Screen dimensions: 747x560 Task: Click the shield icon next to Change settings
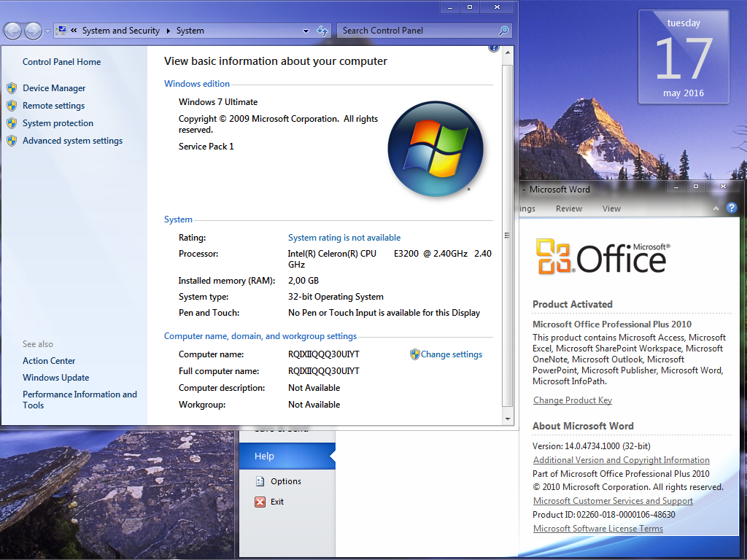414,354
